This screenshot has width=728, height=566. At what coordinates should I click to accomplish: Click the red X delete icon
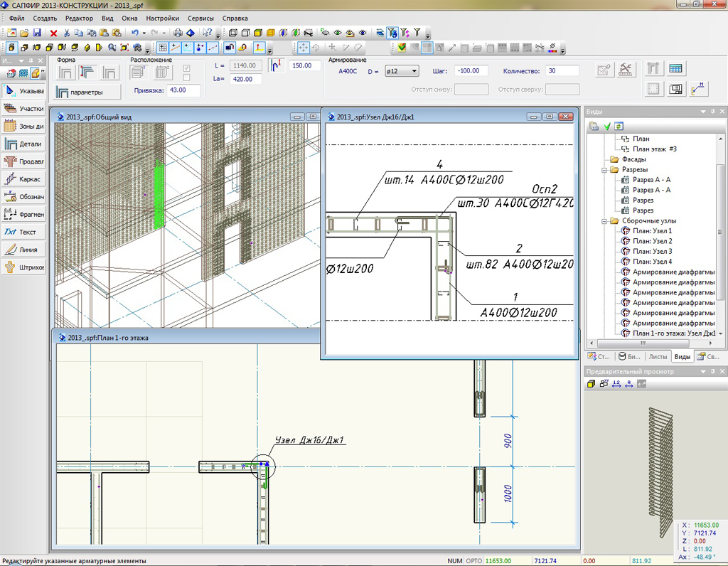pos(54,33)
